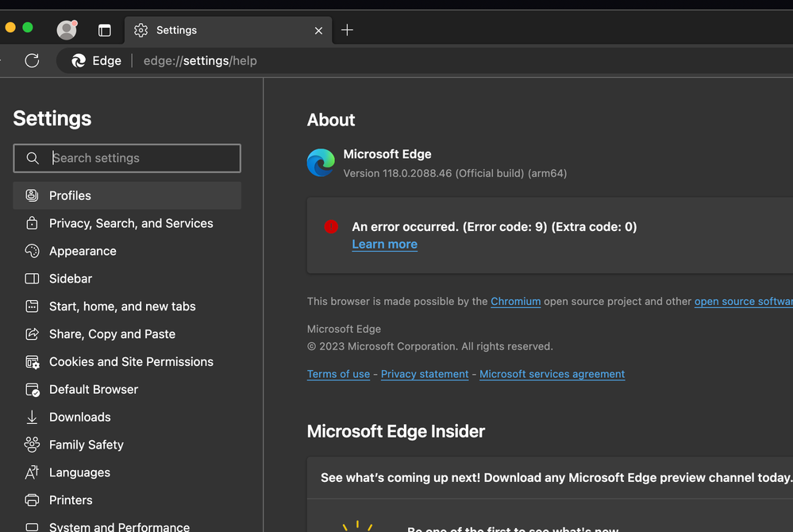Open Appearance settings
Screen dimensions: 793x532
[x=127, y=252]
